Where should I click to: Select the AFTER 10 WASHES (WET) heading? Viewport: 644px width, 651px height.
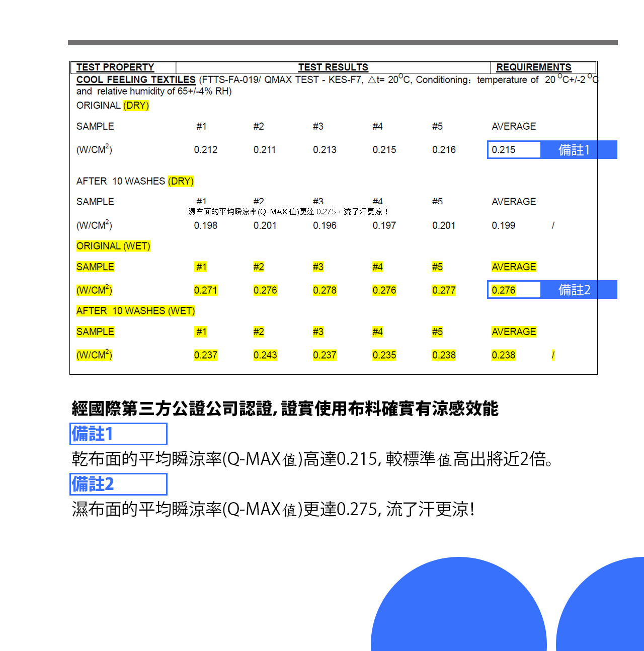coord(135,311)
